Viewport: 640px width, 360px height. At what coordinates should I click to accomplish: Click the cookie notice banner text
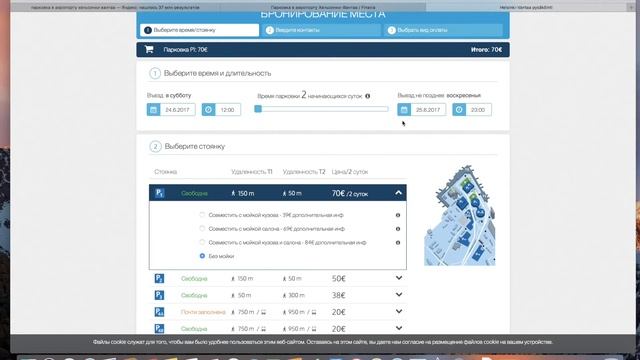322,342
